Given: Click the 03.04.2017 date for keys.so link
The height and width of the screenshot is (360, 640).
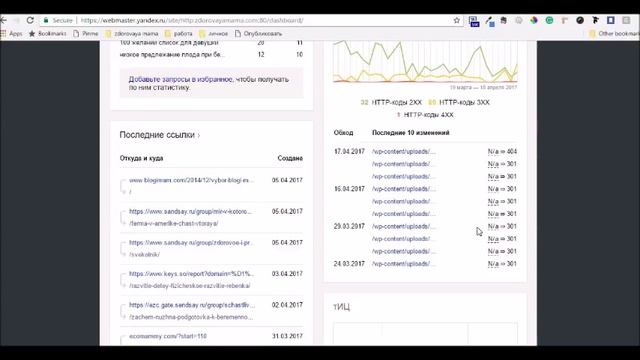Looking at the screenshot, I should pyautogui.click(x=287, y=273).
